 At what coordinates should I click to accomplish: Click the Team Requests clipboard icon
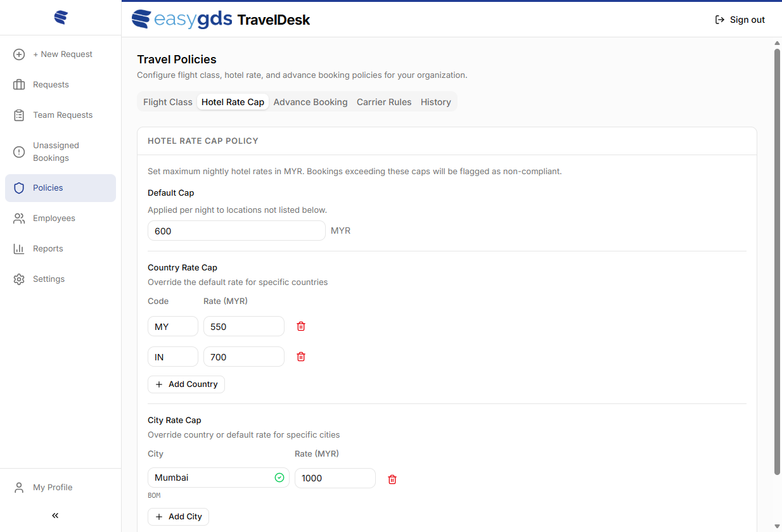(x=19, y=115)
